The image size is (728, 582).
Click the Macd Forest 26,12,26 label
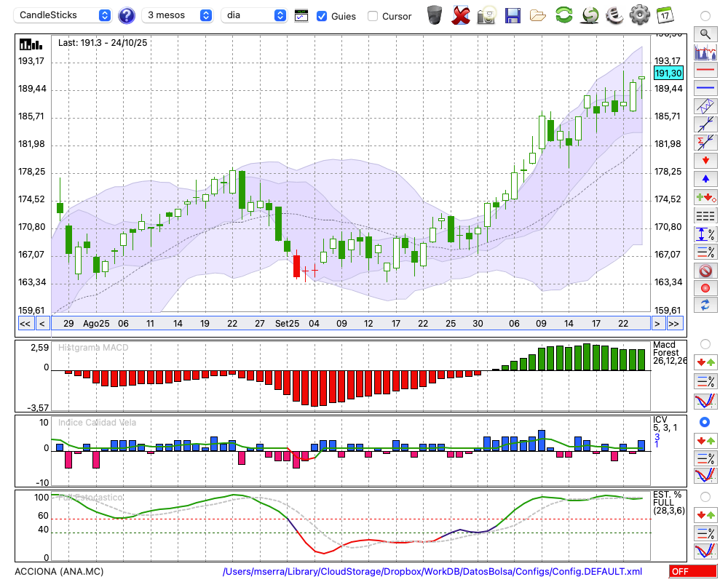(x=669, y=353)
